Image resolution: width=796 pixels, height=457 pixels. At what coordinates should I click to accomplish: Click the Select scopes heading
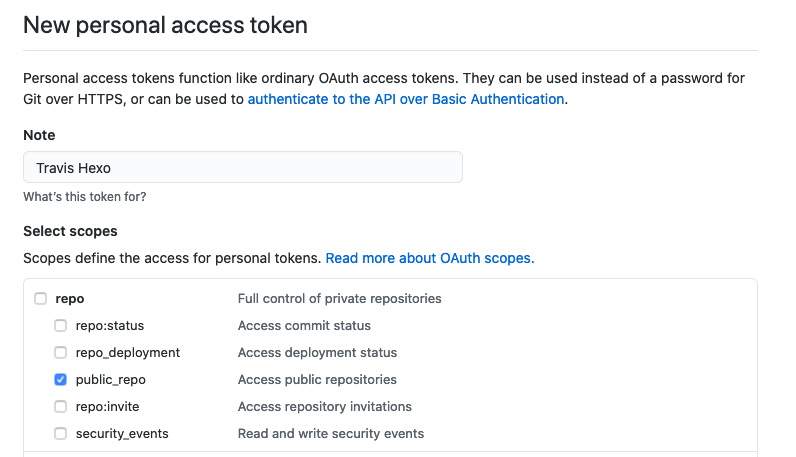click(70, 231)
